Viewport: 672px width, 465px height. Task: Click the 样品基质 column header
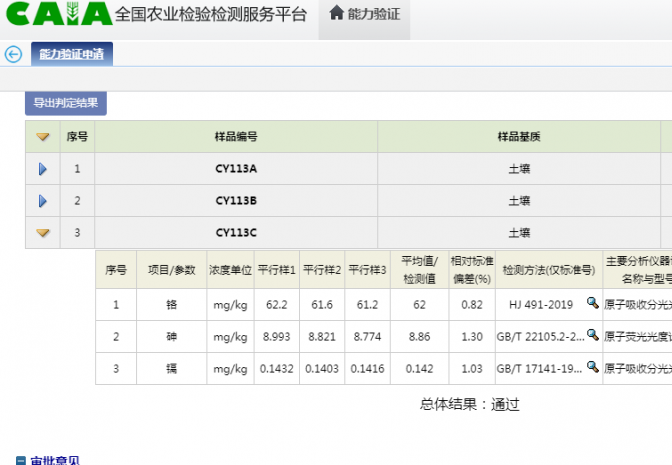(519, 137)
